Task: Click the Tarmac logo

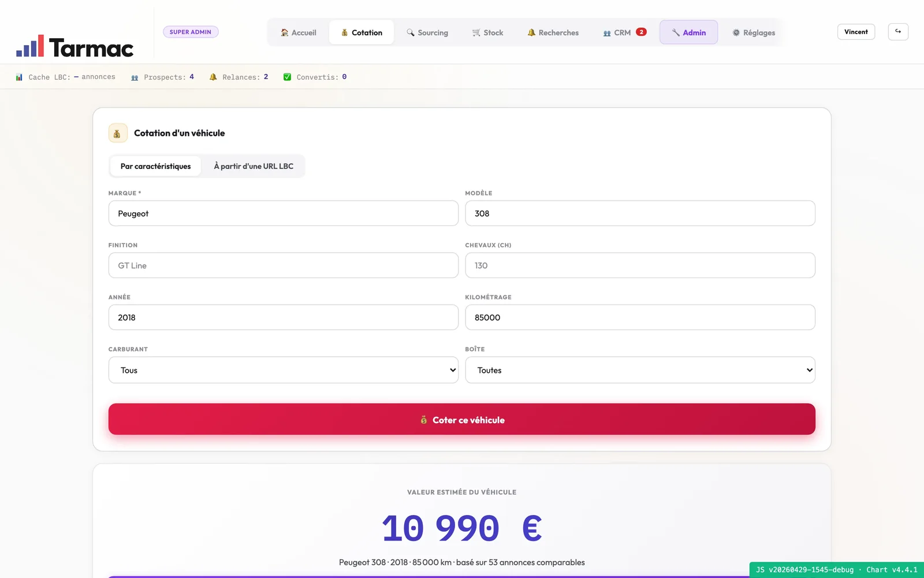Action: pos(75,47)
